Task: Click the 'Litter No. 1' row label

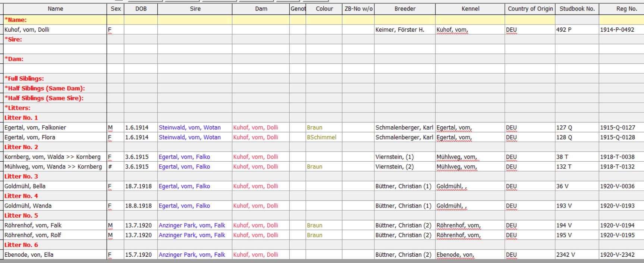Action: [21, 118]
